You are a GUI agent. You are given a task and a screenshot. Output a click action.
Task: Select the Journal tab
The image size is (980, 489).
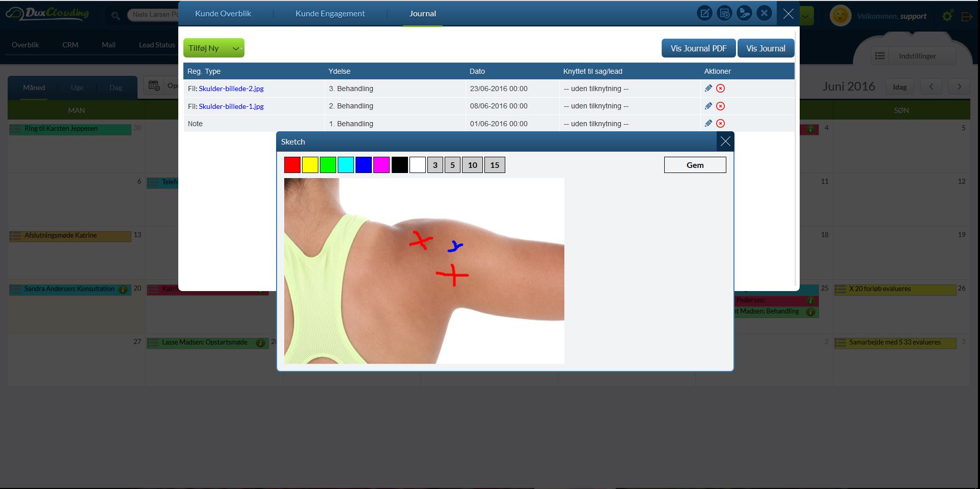[x=423, y=14]
